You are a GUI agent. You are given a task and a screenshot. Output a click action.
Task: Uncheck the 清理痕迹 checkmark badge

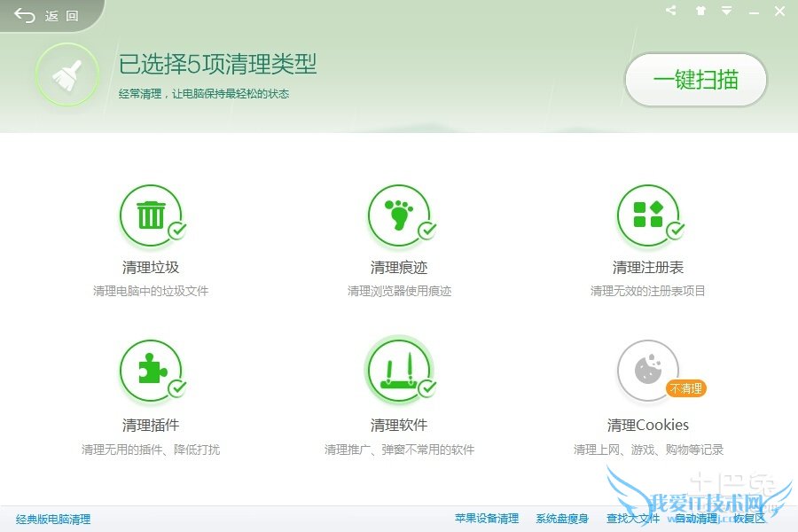point(427,231)
